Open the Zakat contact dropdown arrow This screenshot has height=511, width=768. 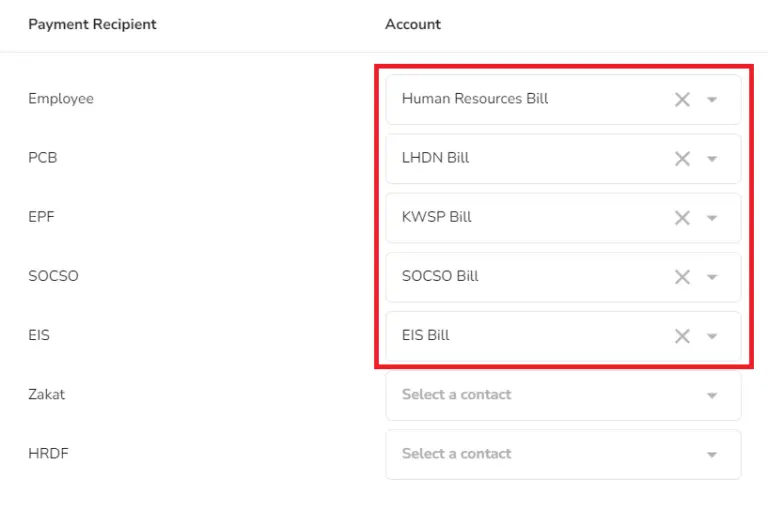pyautogui.click(x=712, y=395)
